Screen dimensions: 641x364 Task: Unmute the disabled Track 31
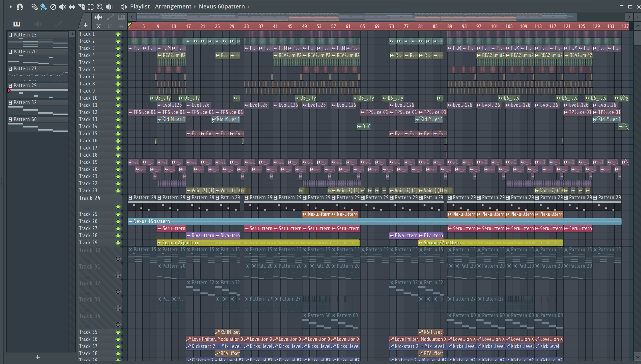(x=118, y=275)
